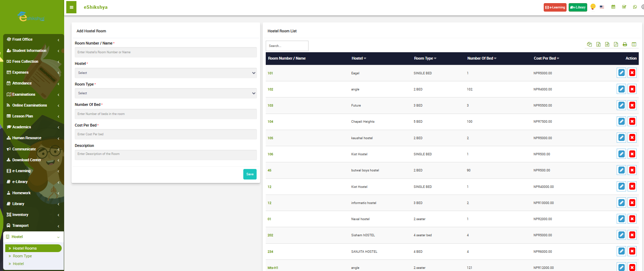The width and height of the screenshot is (644, 271).
Task: Open WhatsApp icon in top bar
Action: 635,7
